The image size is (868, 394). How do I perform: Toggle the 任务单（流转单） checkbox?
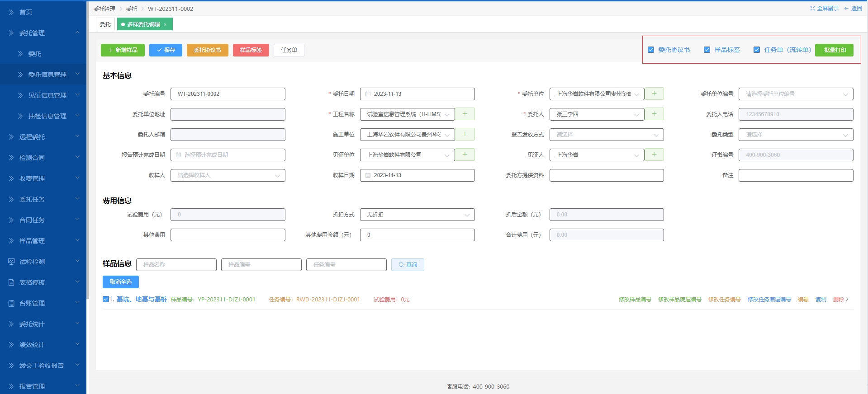757,50
